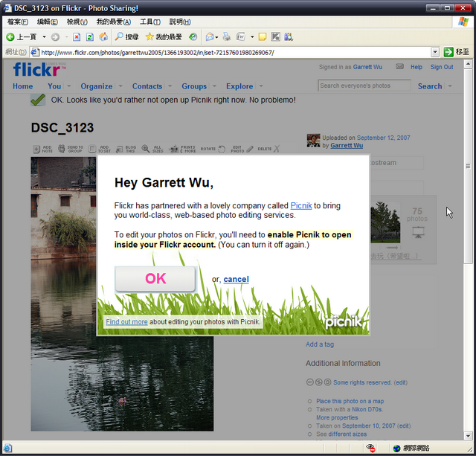Click the Edit Photo pencil tool
476x456 pixels.
pos(242,149)
